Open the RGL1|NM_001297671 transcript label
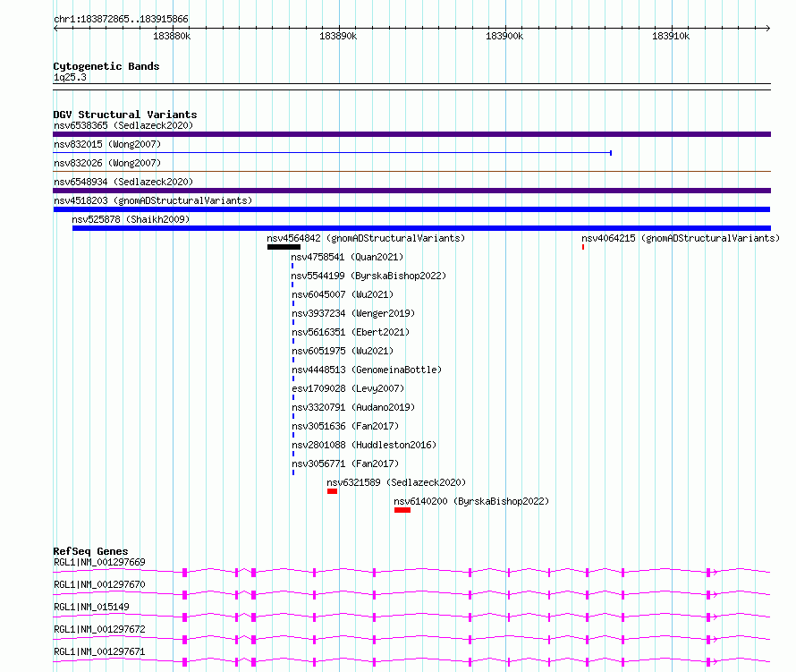The image size is (796, 672). coord(99,651)
